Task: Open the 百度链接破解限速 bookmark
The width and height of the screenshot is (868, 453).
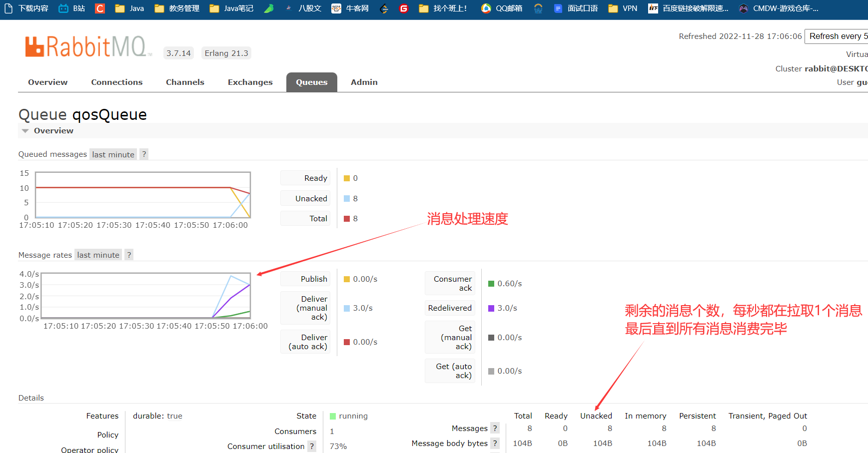Action: (688, 8)
